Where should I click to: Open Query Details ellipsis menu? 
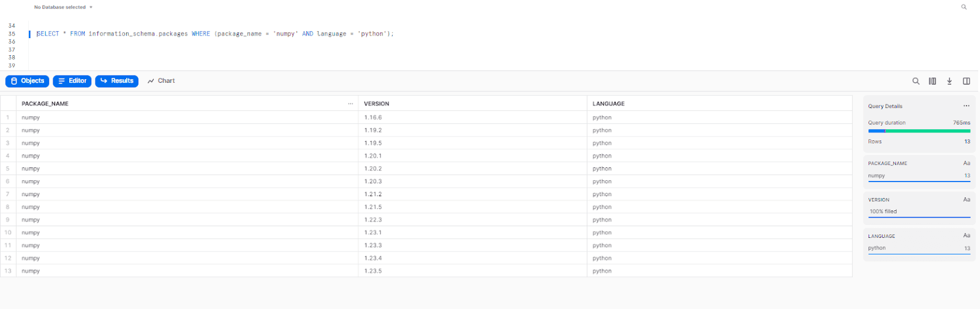point(967,106)
